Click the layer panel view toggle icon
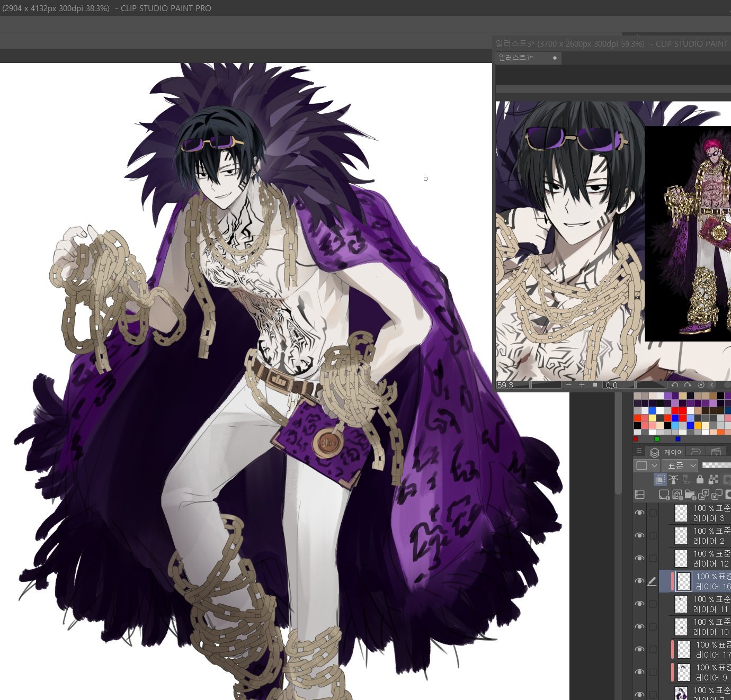Image resolution: width=731 pixels, height=700 pixels. pyautogui.click(x=639, y=495)
